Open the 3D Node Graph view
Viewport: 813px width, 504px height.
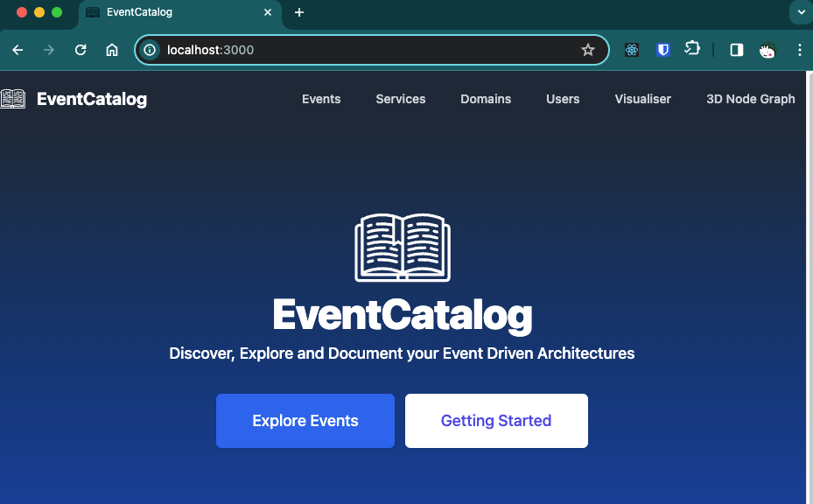pos(750,99)
